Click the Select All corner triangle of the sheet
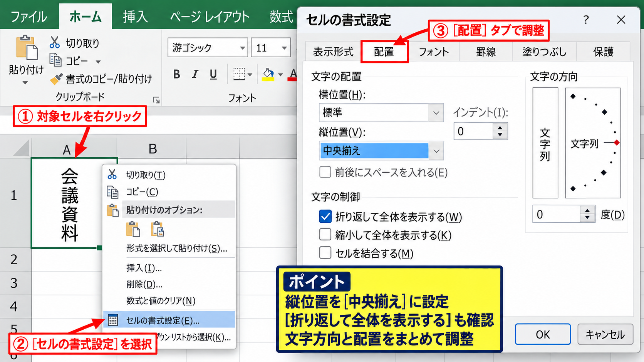This screenshot has height=362, width=644. click(21, 148)
